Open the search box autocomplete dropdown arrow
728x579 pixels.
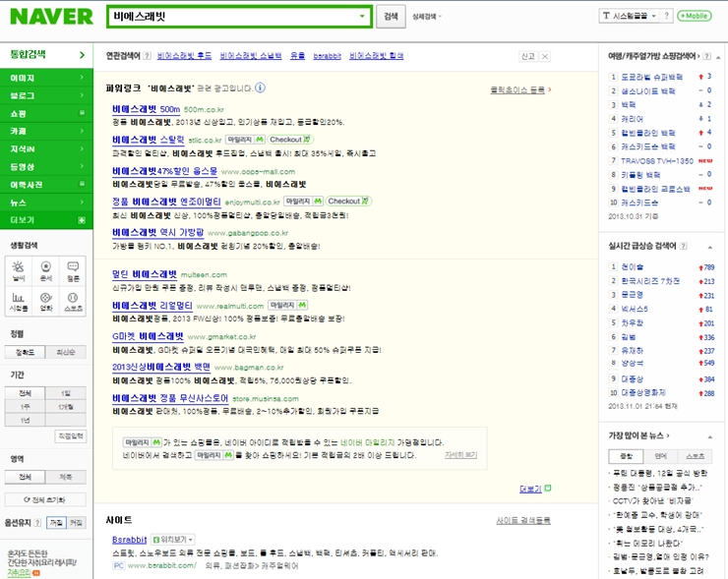(x=362, y=17)
